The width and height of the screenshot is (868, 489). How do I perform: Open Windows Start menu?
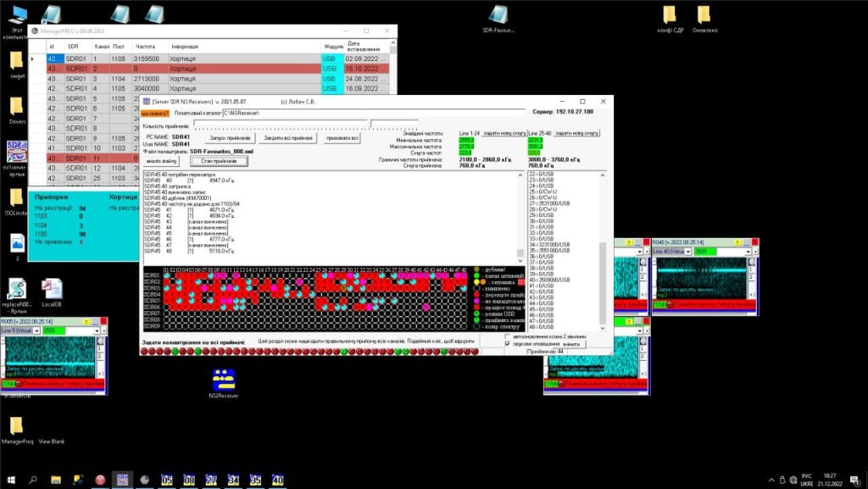click(11, 480)
